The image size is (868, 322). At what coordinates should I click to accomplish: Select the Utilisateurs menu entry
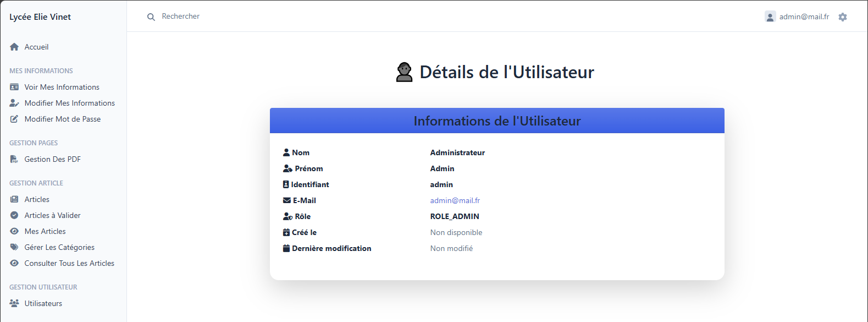(43, 303)
